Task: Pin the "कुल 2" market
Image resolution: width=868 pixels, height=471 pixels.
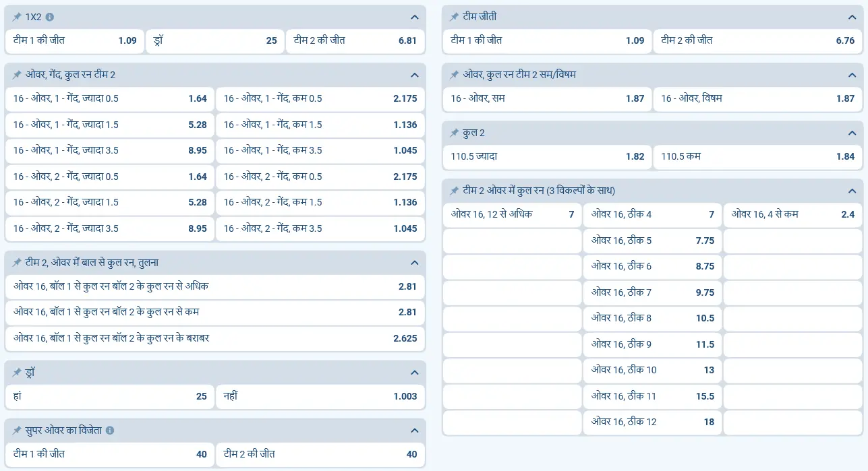Action: [x=453, y=133]
